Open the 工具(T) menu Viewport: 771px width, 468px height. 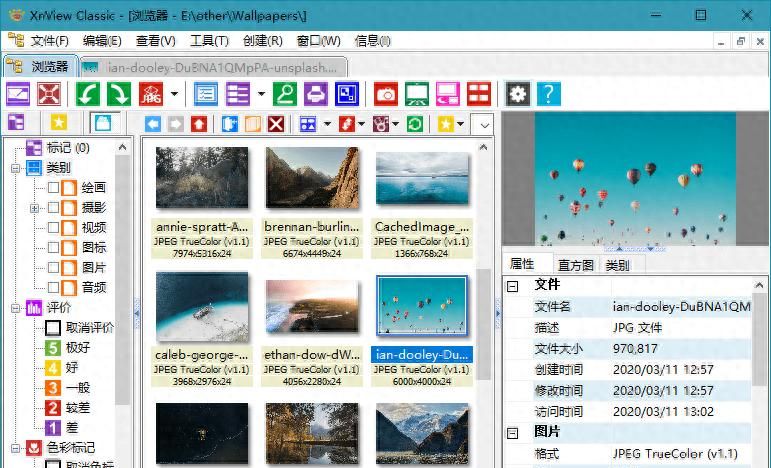(x=209, y=41)
